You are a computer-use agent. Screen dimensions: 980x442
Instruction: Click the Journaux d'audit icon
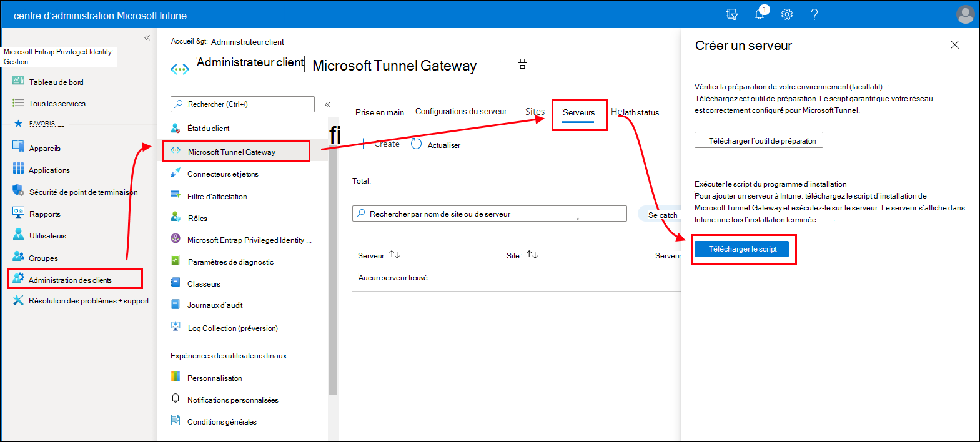[x=176, y=305]
